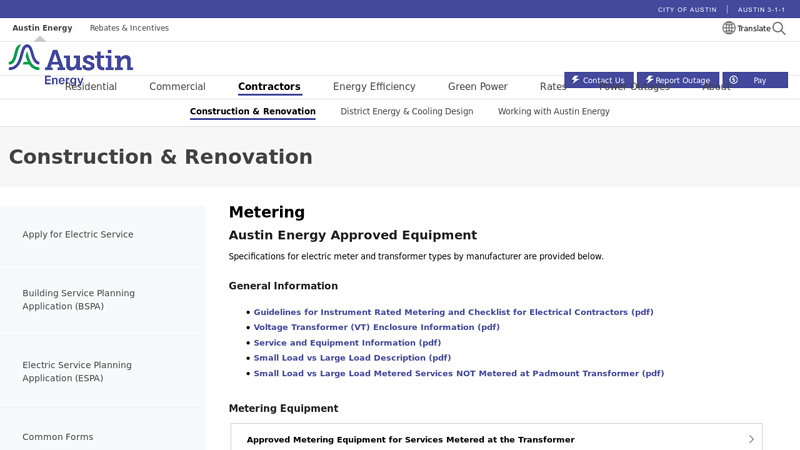Click the Pay dollar circle icon
The image size is (800, 450).
(x=734, y=80)
